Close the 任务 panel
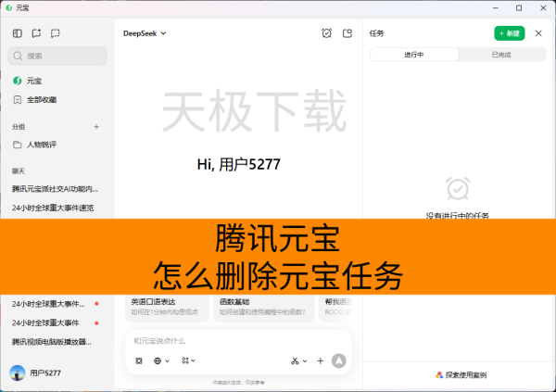556x392 pixels. point(538,33)
